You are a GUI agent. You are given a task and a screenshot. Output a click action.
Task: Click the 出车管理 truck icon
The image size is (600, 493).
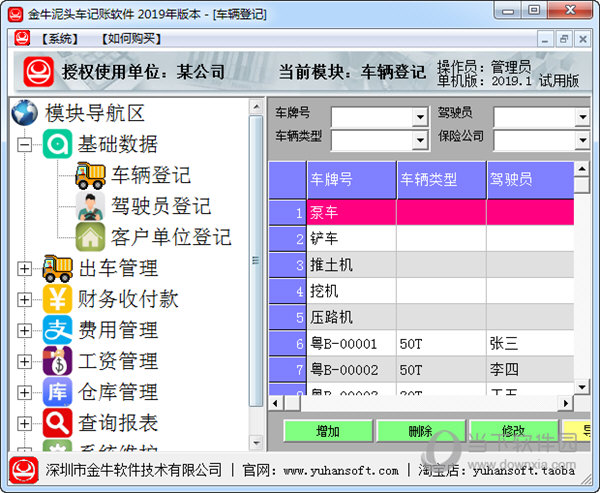pyautogui.click(x=57, y=268)
